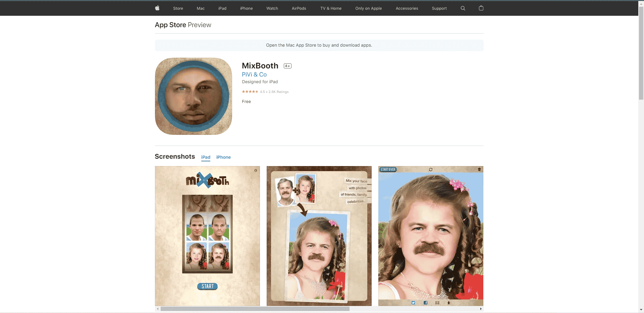Click the '2.5K Ratings' text
The width and height of the screenshot is (644, 313).
(278, 92)
